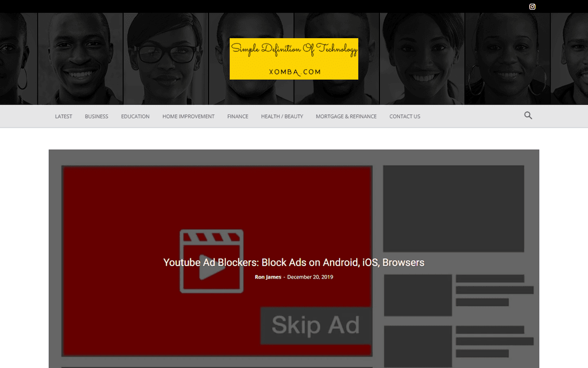Open the Contact Us page
The height and width of the screenshot is (368, 588).
[x=405, y=117]
